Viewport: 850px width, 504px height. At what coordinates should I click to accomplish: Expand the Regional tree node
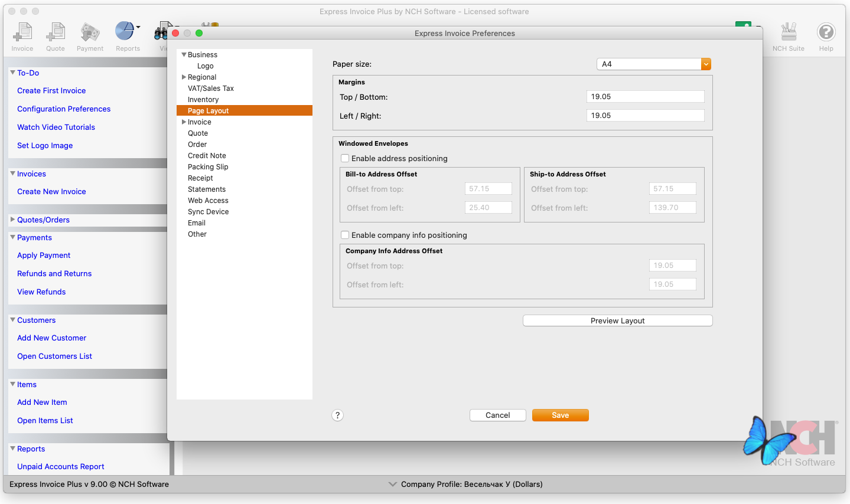[184, 77]
